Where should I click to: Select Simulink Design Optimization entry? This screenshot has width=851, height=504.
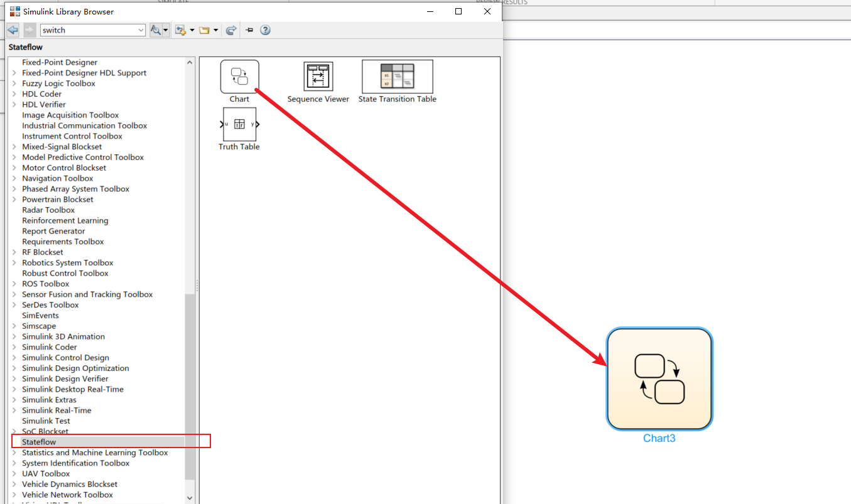coord(75,368)
